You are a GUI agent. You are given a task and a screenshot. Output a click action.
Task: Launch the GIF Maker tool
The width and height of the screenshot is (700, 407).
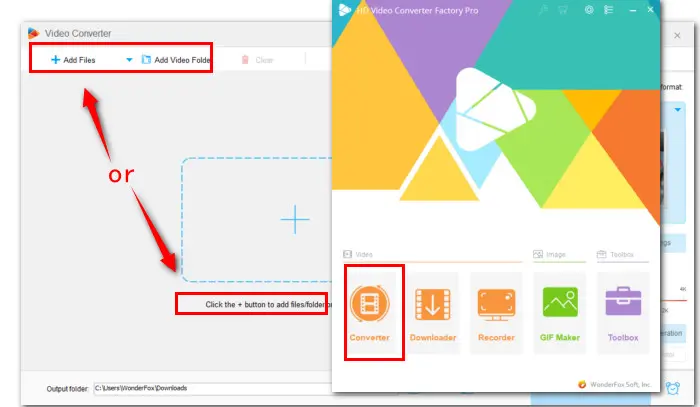[560, 313]
